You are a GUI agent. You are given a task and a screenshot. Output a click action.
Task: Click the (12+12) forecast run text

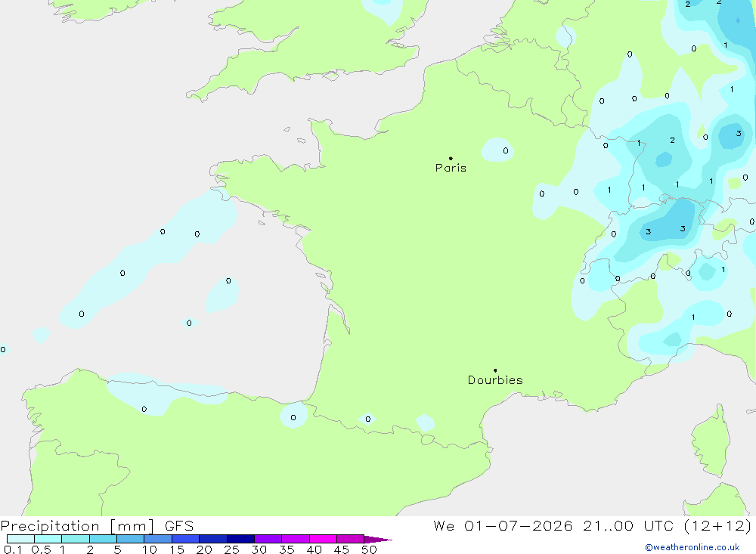point(717,526)
